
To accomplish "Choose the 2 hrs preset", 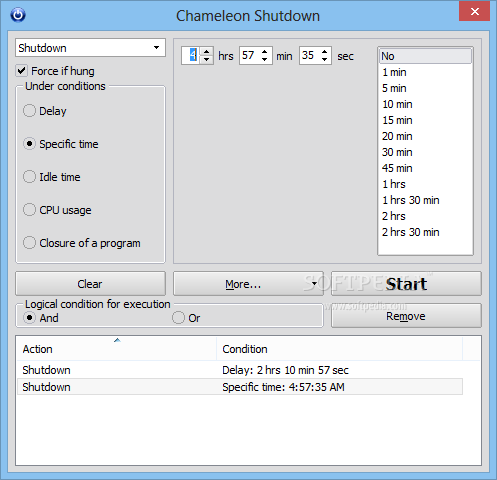I will click(425, 216).
